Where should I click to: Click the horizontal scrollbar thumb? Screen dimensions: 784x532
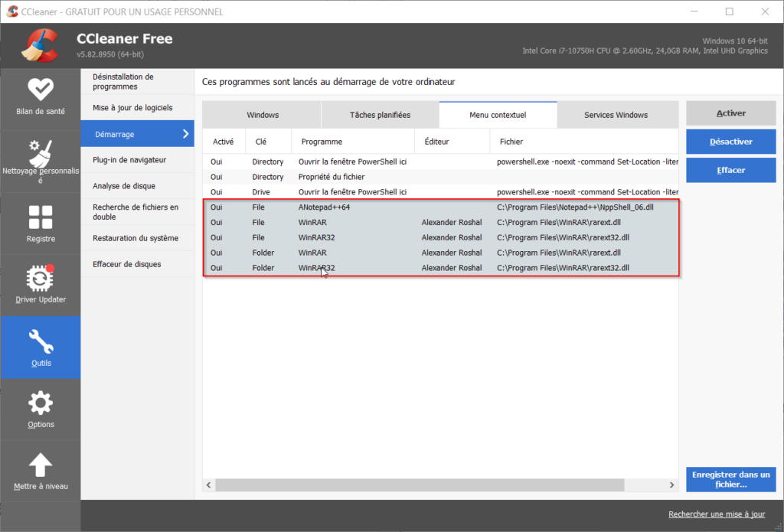(420, 485)
